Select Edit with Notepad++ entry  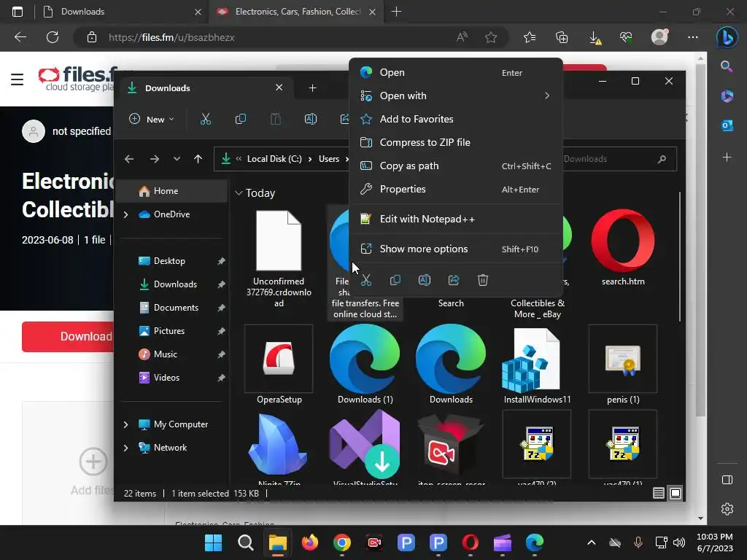tap(456, 219)
